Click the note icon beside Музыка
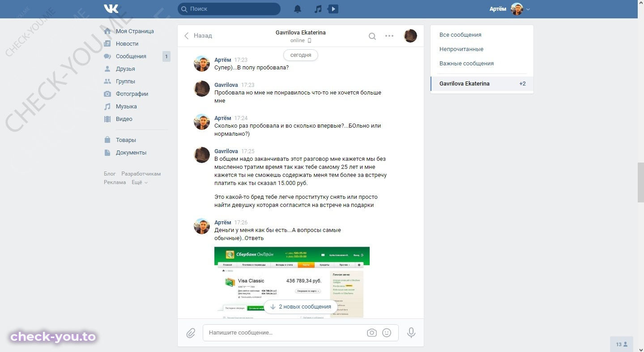The height and width of the screenshot is (352, 644). (107, 107)
